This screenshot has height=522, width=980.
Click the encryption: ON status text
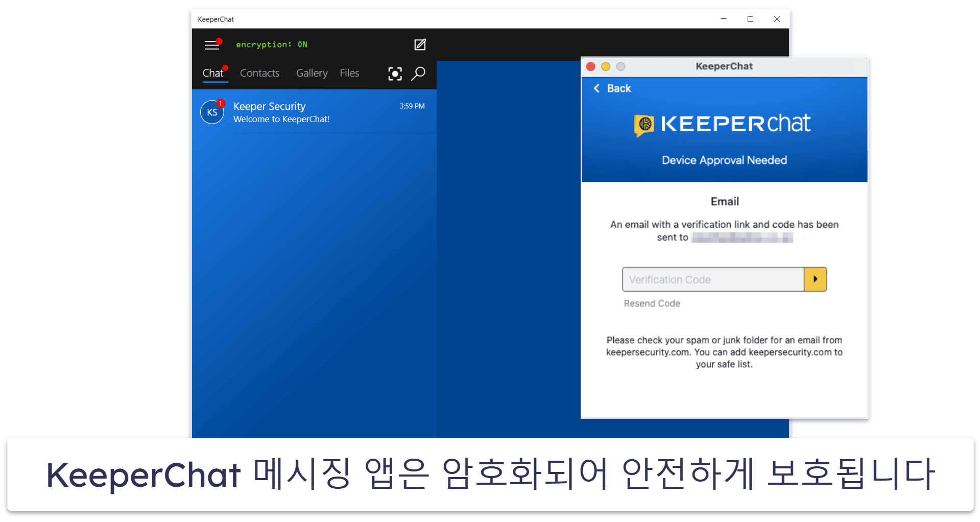272,44
